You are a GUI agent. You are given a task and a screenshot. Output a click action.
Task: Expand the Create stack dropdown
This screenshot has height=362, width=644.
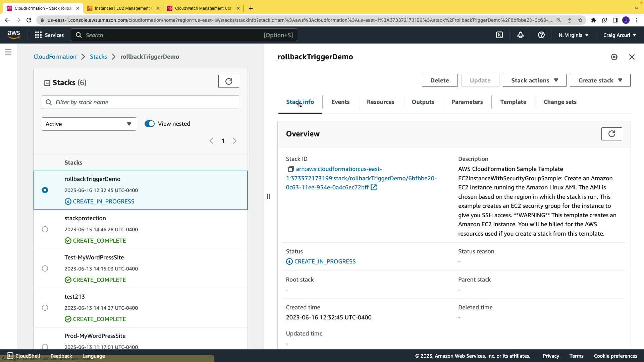(600, 80)
